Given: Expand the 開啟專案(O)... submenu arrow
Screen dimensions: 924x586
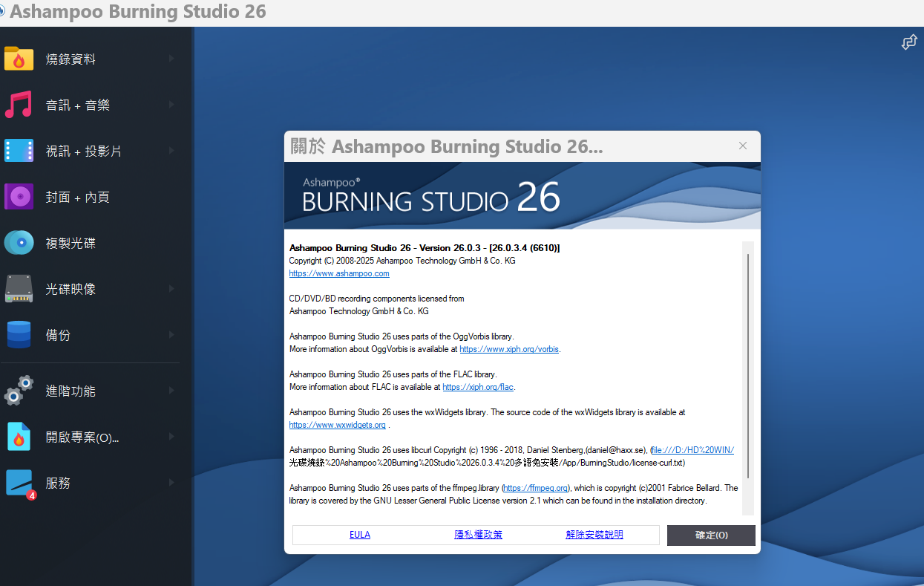Looking at the screenshot, I should click(171, 437).
